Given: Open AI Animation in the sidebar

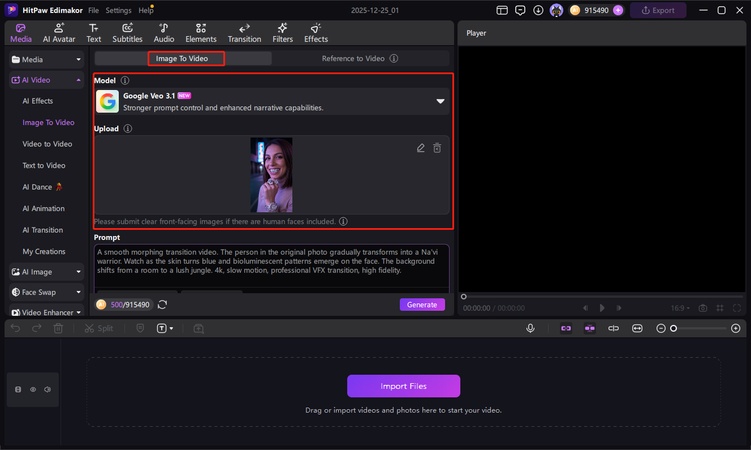Looking at the screenshot, I should [43, 209].
